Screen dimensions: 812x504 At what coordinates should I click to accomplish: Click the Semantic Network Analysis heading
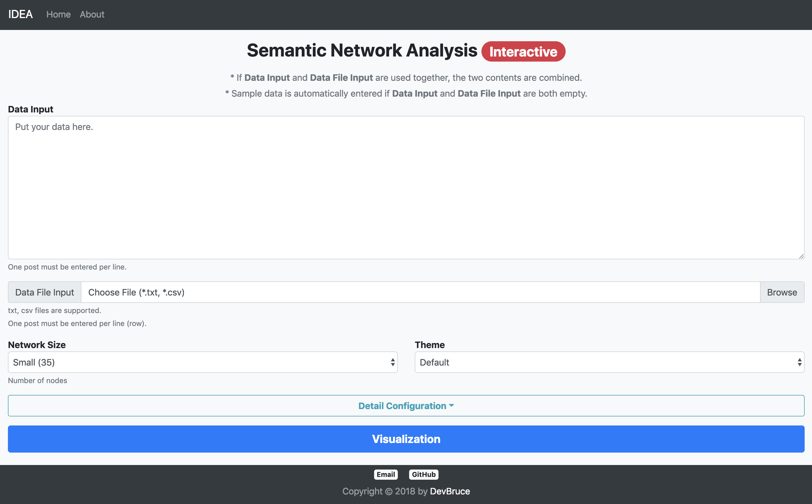pos(362,51)
